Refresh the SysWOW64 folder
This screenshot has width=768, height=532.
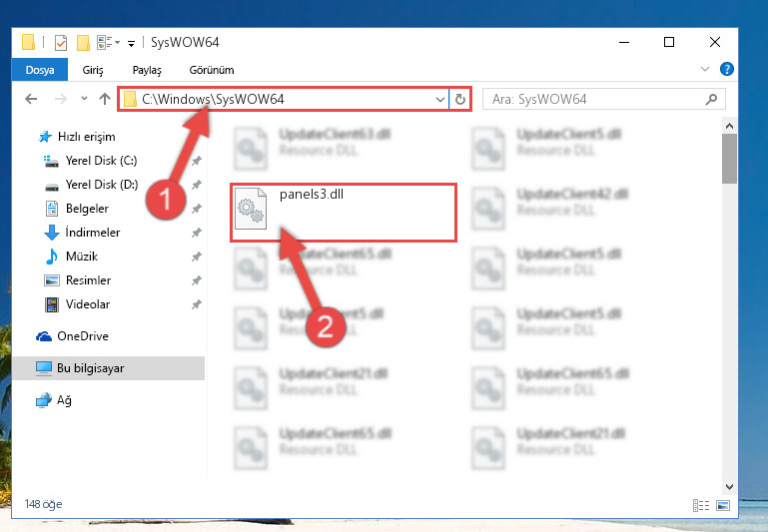(x=460, y=100)
